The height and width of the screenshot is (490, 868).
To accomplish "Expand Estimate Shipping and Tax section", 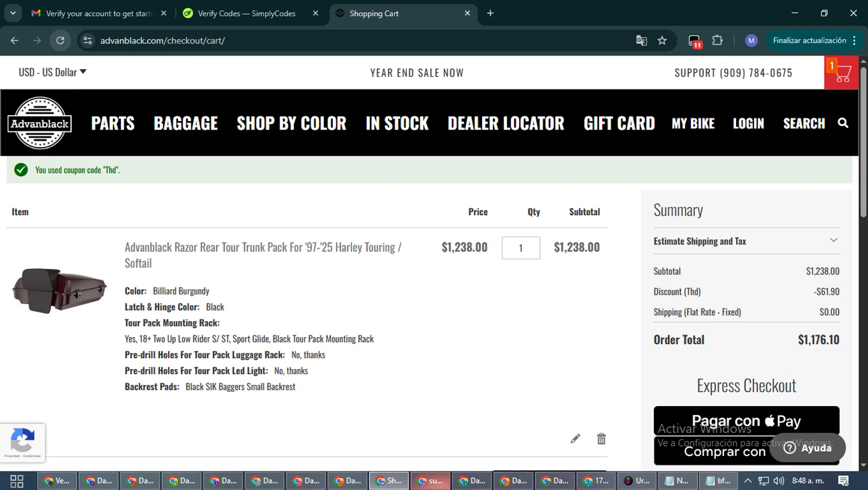I will click(x=746, y=241).
